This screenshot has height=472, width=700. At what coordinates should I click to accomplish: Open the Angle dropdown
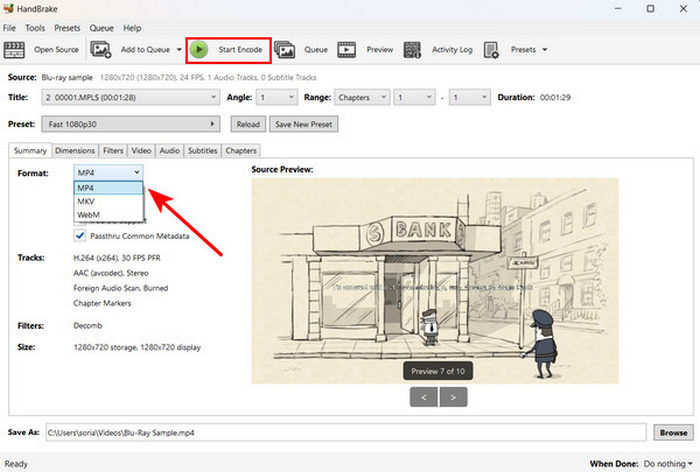pos(276,97)
